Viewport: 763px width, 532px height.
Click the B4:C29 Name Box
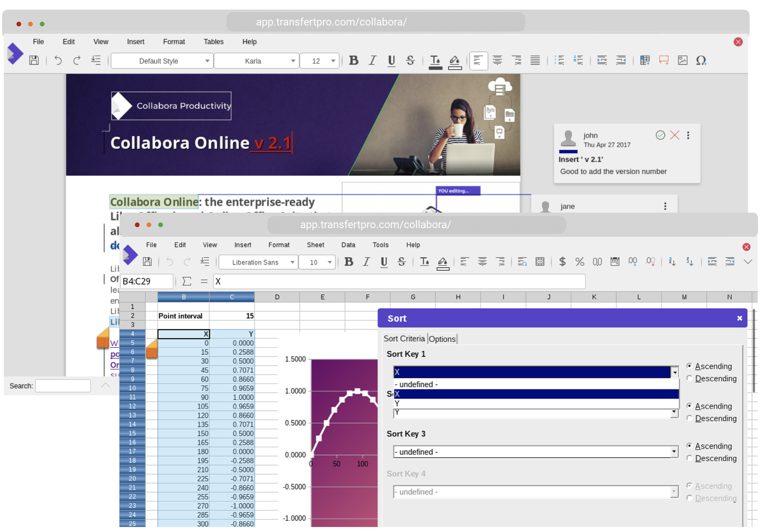coord(147,281)
